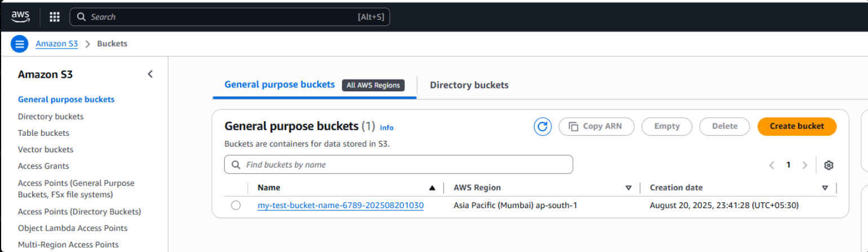Go to previous page of buckets
The image size is (868, 252).
772,165
